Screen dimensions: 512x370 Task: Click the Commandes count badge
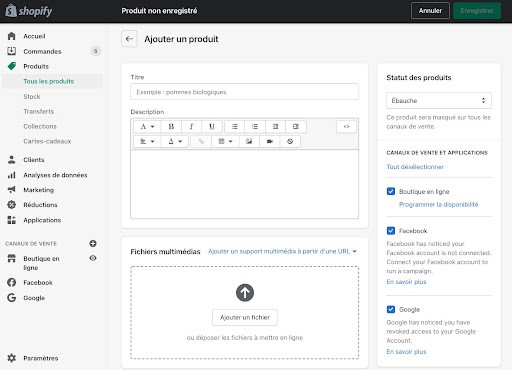(x=96, y=51)
